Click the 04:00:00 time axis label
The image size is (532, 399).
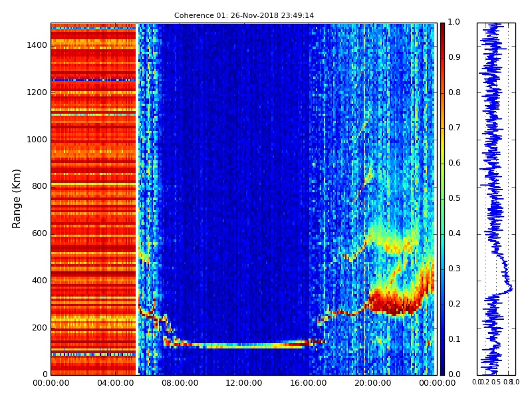click(115, 383)
